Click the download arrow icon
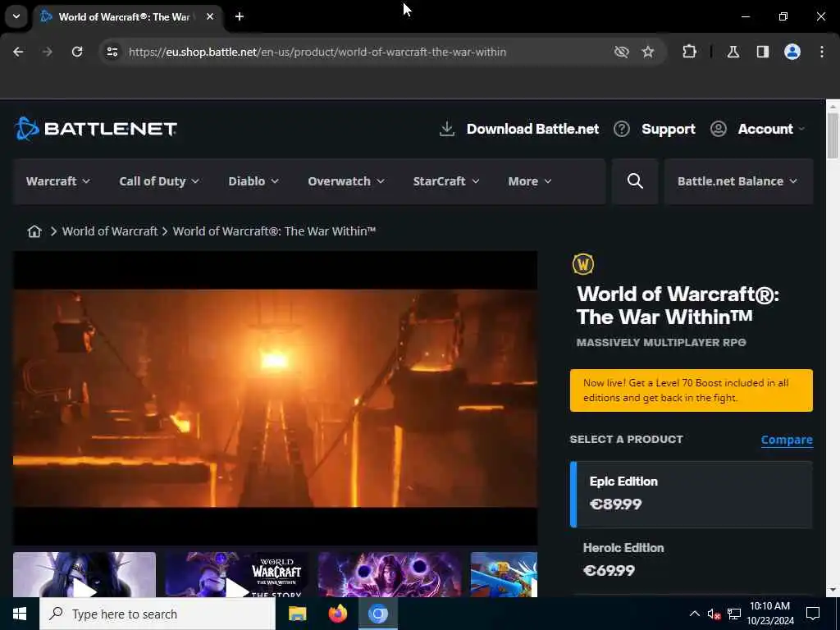This screenshot has height=630, width=840. [x=447, y=129]
